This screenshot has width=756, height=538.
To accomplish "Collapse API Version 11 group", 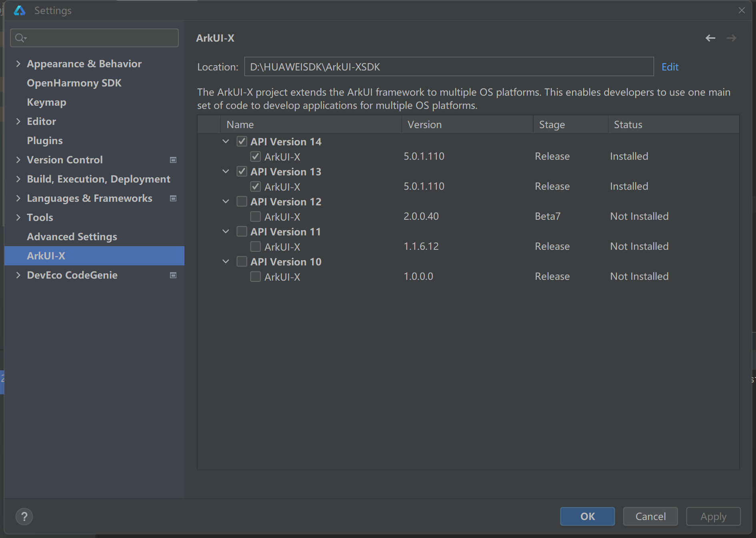I will click(226, 231).
